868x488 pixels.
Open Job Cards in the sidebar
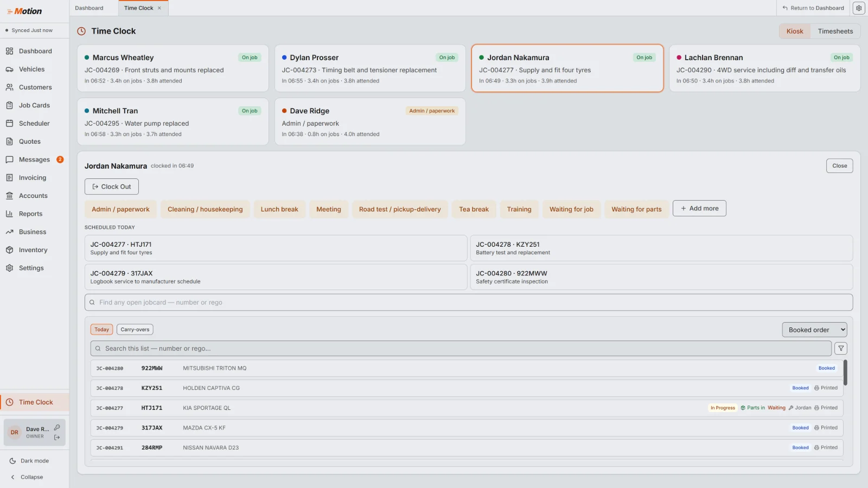coord(35,105)
